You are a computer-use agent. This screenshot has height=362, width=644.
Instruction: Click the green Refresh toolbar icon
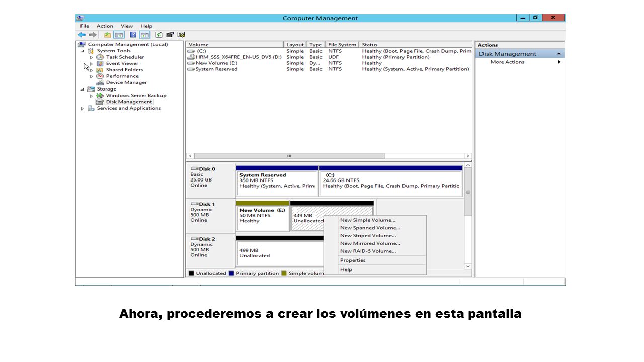[x=159, y=35]
